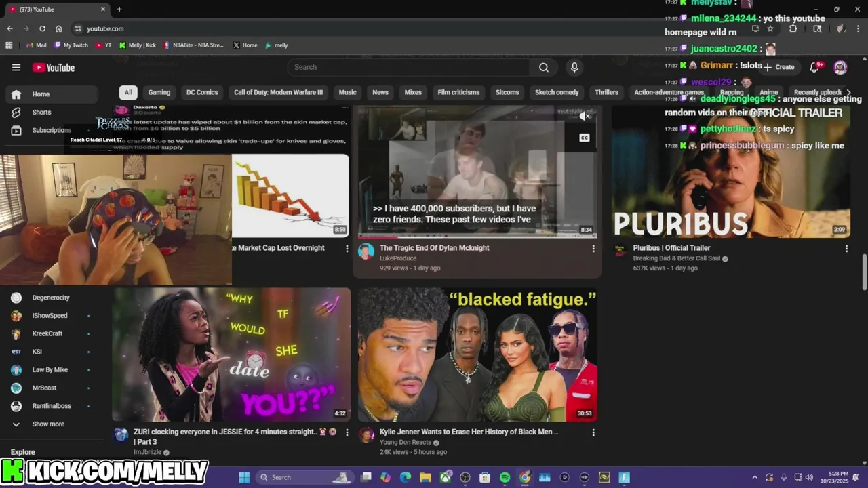Open options for Pluribus Official Trailer
The height and width of the screenshot is (488, 868).
(846, 249)
